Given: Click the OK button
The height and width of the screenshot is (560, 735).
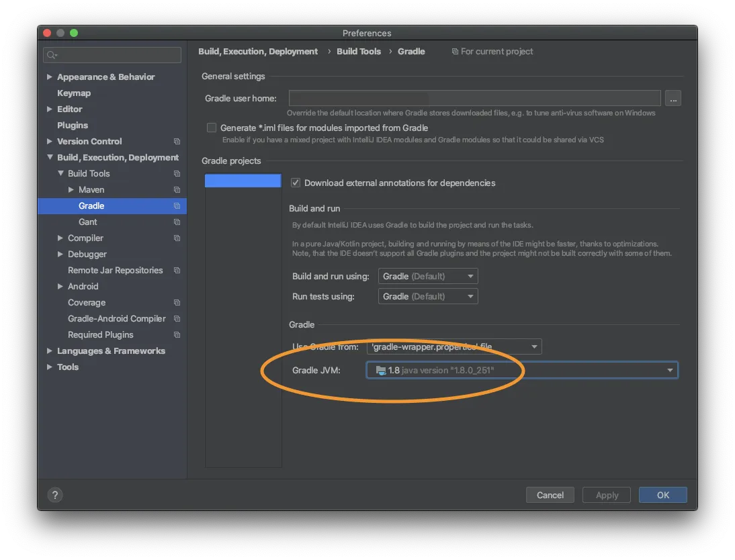Looking at the screenshot, I should pos(662,495).
